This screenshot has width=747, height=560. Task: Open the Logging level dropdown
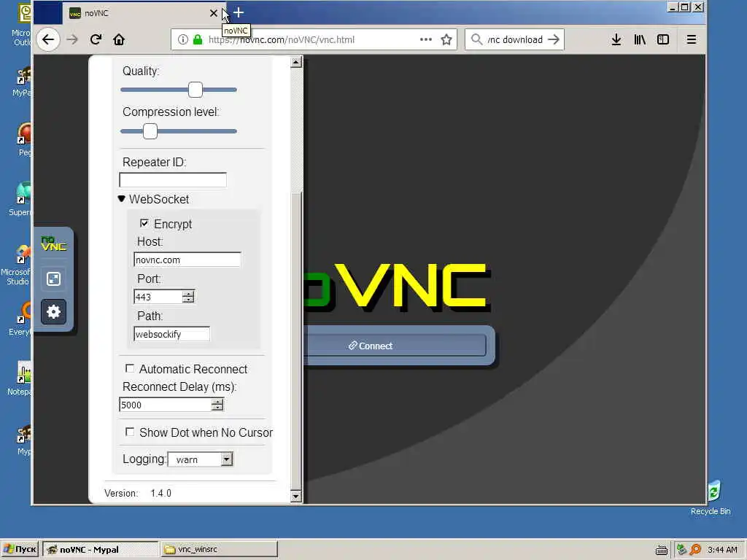tap(200, 459)
